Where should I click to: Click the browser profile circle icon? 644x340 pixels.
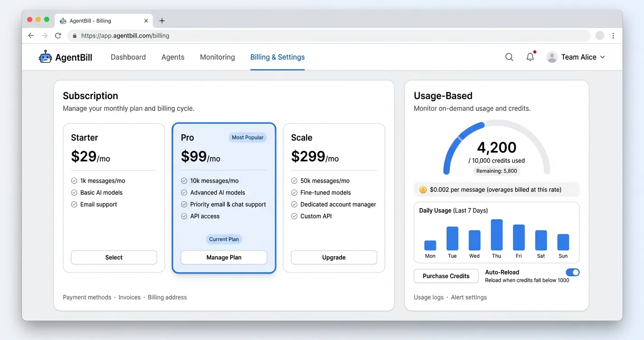(600, 35)
